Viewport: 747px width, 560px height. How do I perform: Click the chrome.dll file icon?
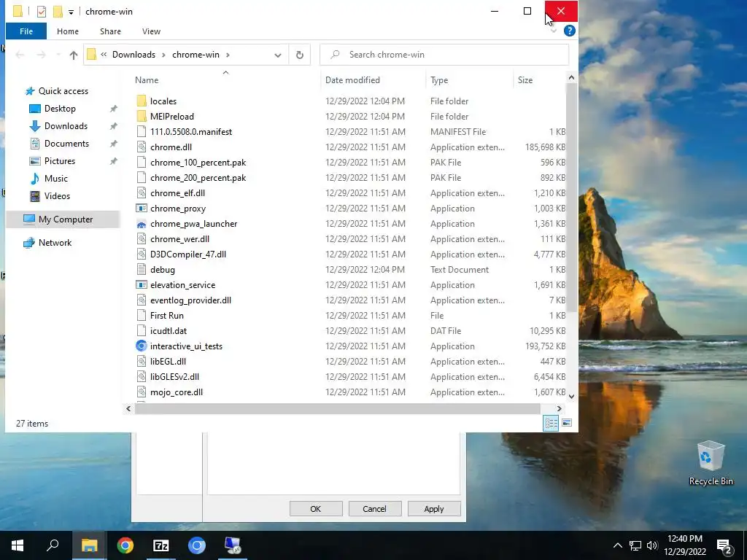point(141,147)
